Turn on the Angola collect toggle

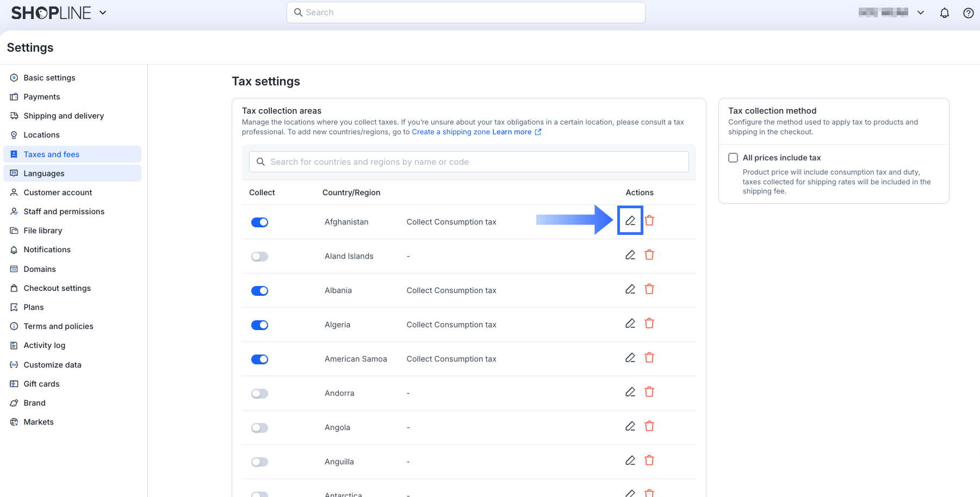click(x=259, y=428)
